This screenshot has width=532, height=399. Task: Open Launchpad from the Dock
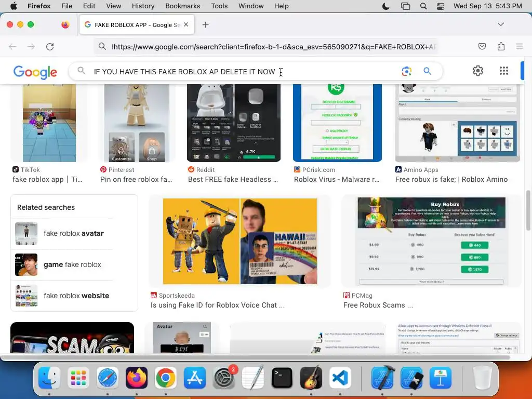click(78, 378)
